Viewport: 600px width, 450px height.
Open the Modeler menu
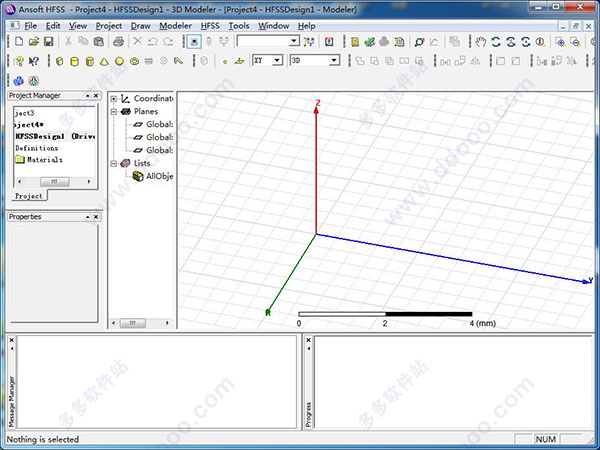coord(175,26)
